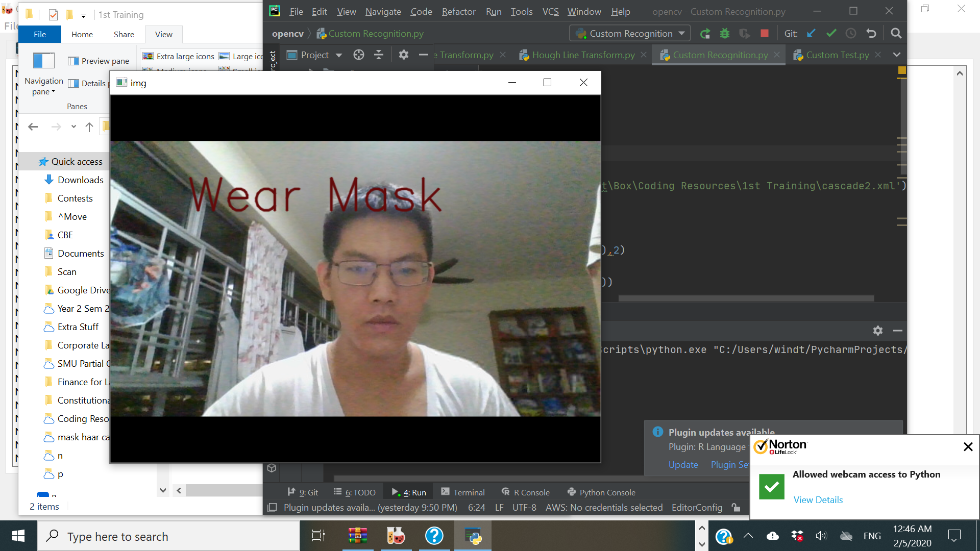Open Project panel settings gear

(x=404, y=55)
